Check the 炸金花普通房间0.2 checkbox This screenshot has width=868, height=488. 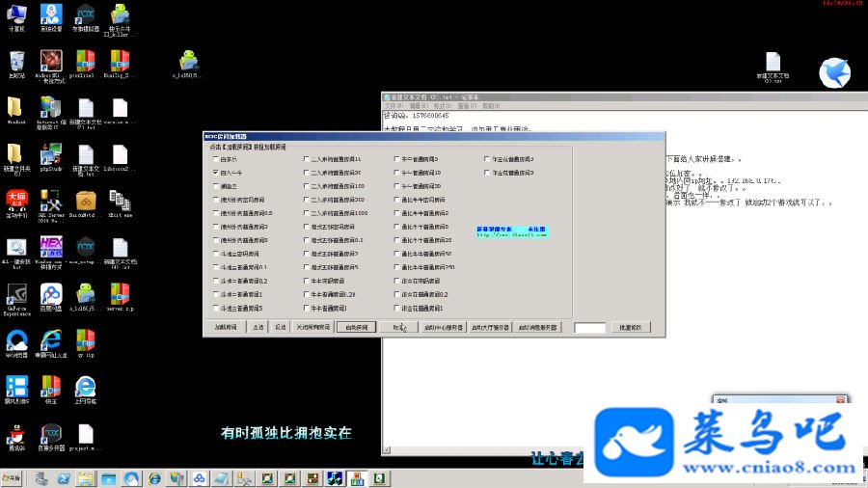pos(396,294)
